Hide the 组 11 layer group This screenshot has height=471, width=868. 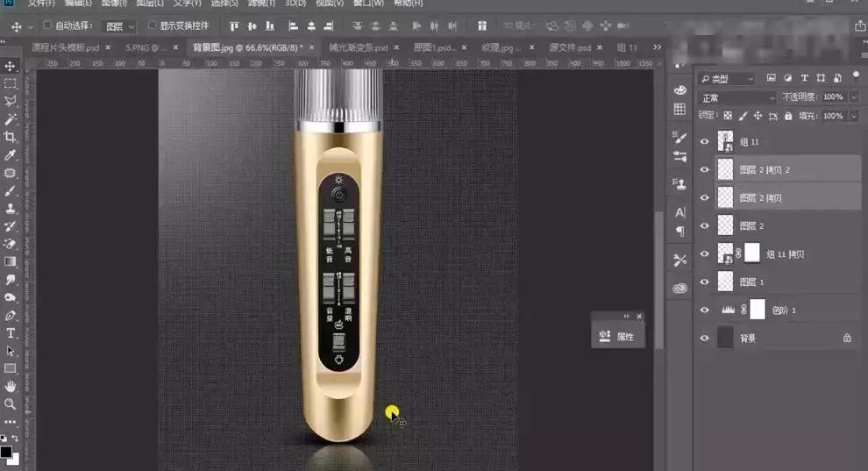click(x=704, y=142)
